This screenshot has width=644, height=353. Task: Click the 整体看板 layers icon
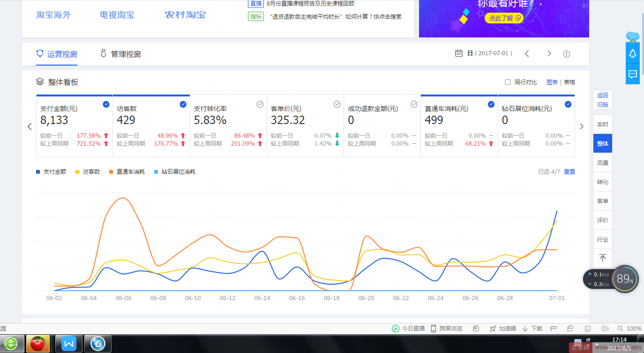pos(40,81)
